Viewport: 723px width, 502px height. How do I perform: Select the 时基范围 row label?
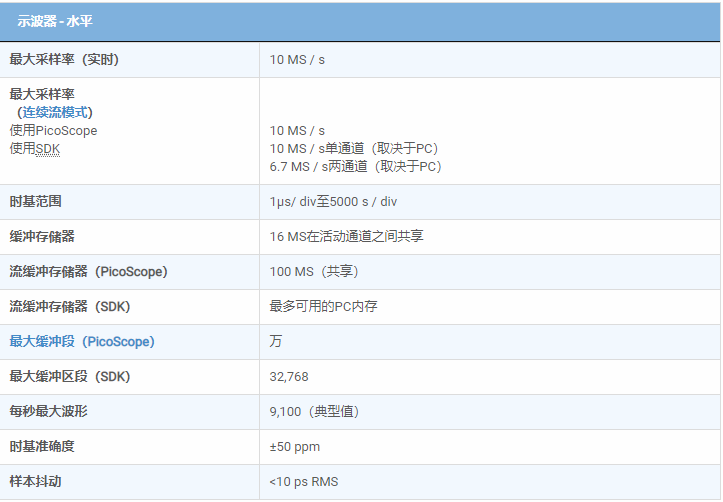point(36,202)
